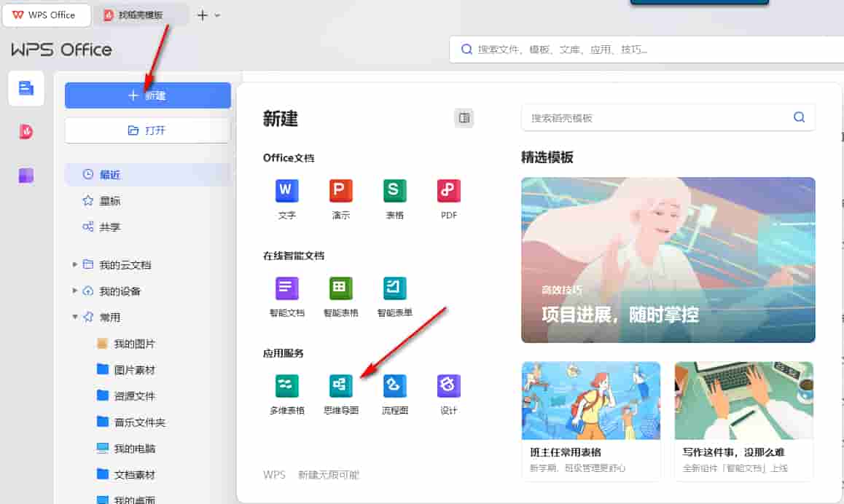This screenshot has height=504, width=844.
Task: Switch to the 找稻壳模板 tab
Action: (140, 15)
